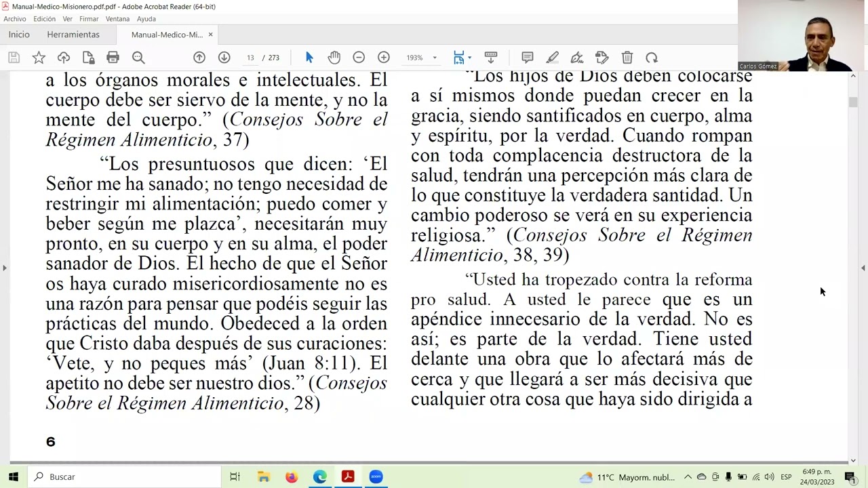Print the document with printer icon
868x488 pixels.
(x=113, y=58)
